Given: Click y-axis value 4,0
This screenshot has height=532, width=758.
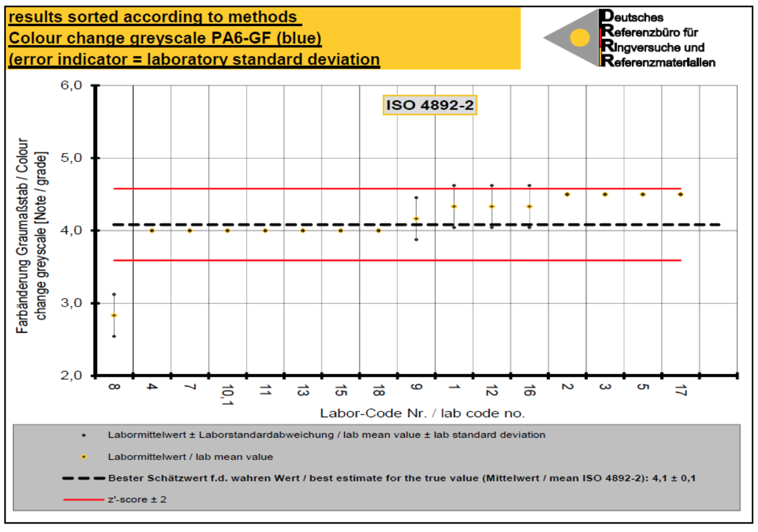Looking at the screenshot, I should tap(71, 231).
